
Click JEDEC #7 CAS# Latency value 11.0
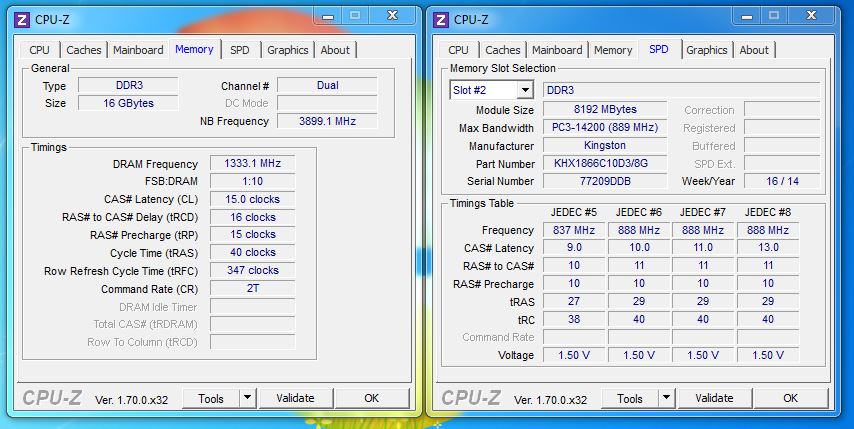pos(703,248)
